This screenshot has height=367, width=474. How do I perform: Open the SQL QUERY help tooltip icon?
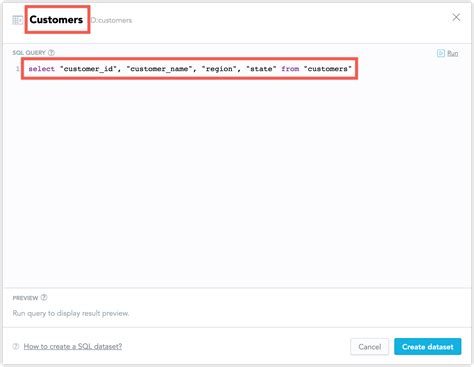pos(51,53)
